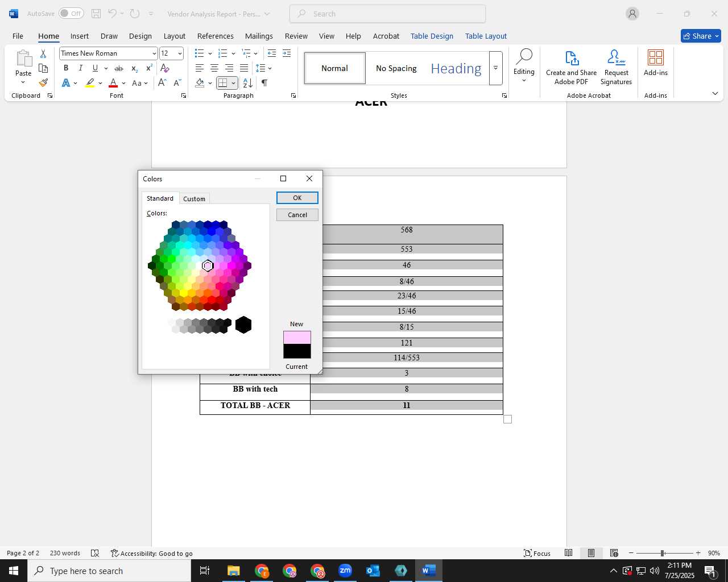This screenshot has width=728, height=582.
Task: Toggle Show/Hide paragraph marks
Action: (x=264, y=83)
